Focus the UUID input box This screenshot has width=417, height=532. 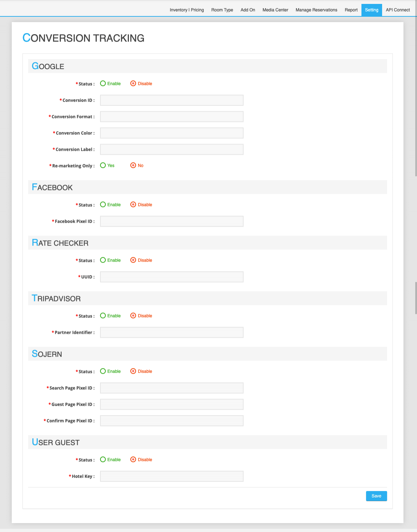[x=172, y=277]
